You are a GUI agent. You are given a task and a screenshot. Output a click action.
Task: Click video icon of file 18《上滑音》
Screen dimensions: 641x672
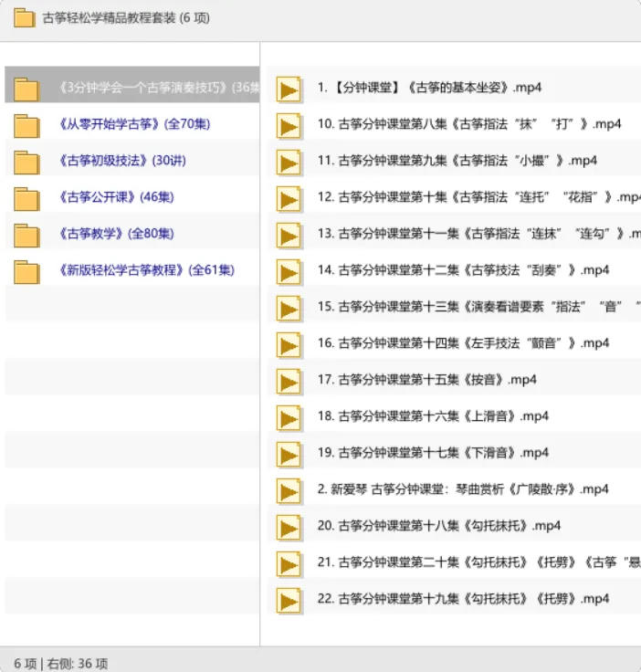click(x=289, y=418)
